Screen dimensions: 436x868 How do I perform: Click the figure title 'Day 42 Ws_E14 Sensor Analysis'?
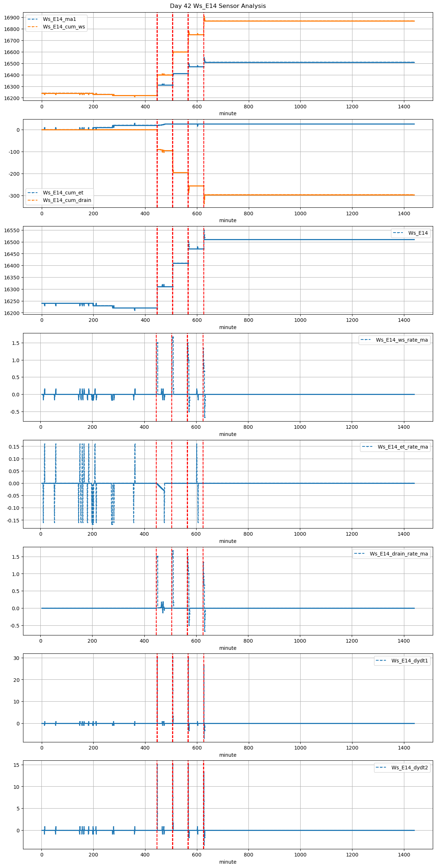(218, 6)
